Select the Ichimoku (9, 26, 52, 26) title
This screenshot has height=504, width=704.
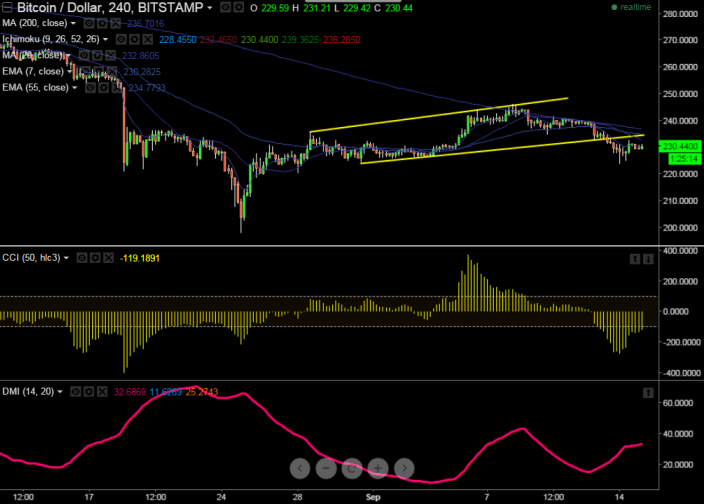click(x=51, y=39)
